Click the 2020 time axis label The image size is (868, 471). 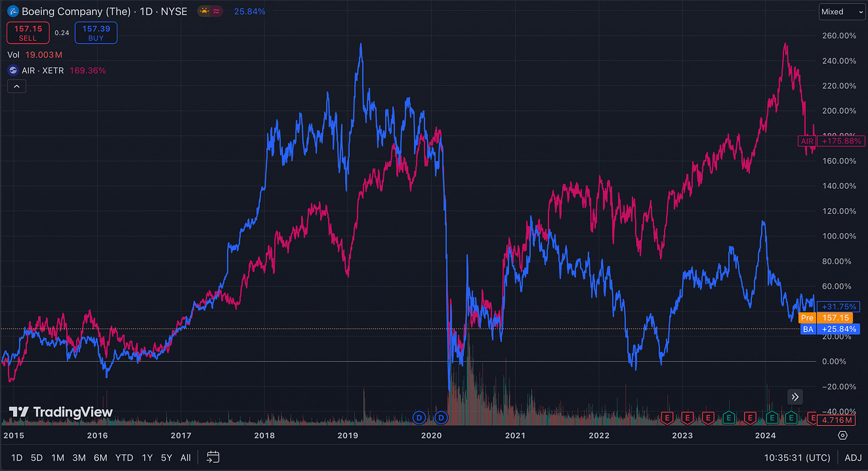[x=431, y=435]
